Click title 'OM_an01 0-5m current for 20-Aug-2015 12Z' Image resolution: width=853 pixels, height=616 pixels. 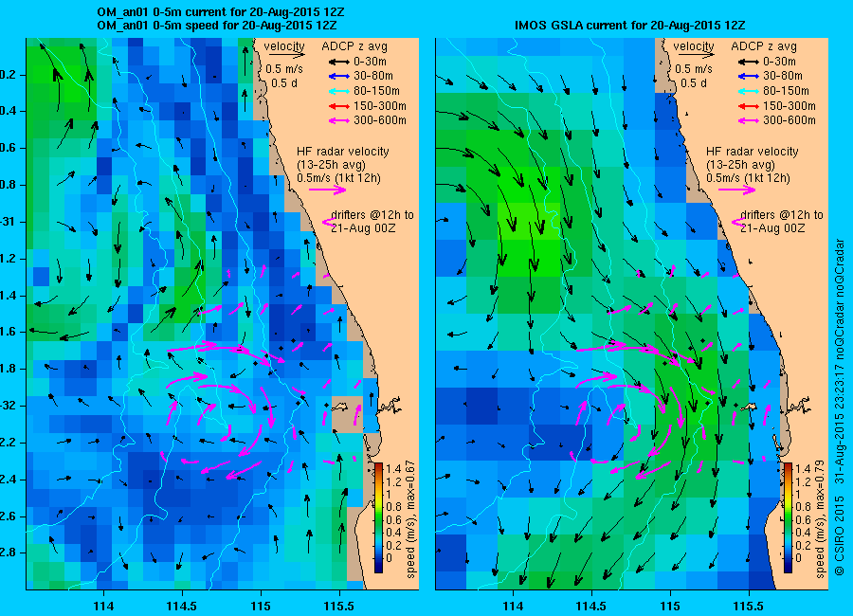(x=220, y=12)
